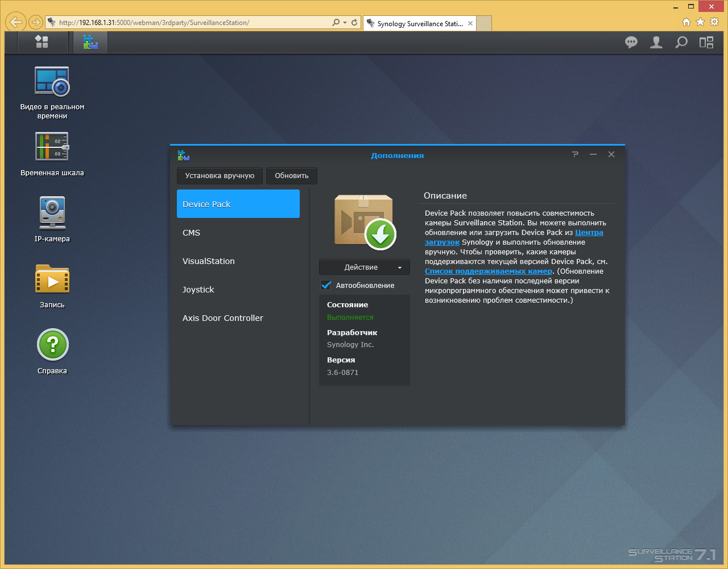Click the Обновить button
This screenshot has width=728, height=569.
coord(292,176)
